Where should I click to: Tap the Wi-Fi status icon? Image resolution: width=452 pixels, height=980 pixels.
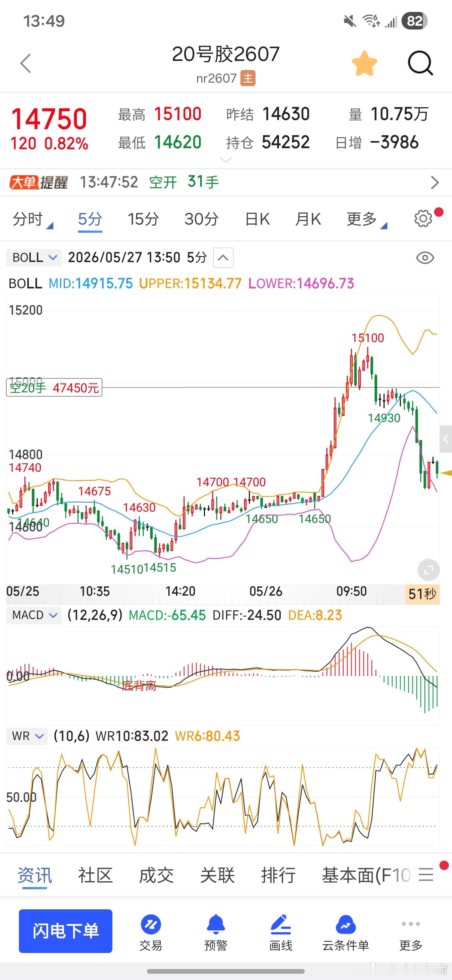(x=371, y=20)
